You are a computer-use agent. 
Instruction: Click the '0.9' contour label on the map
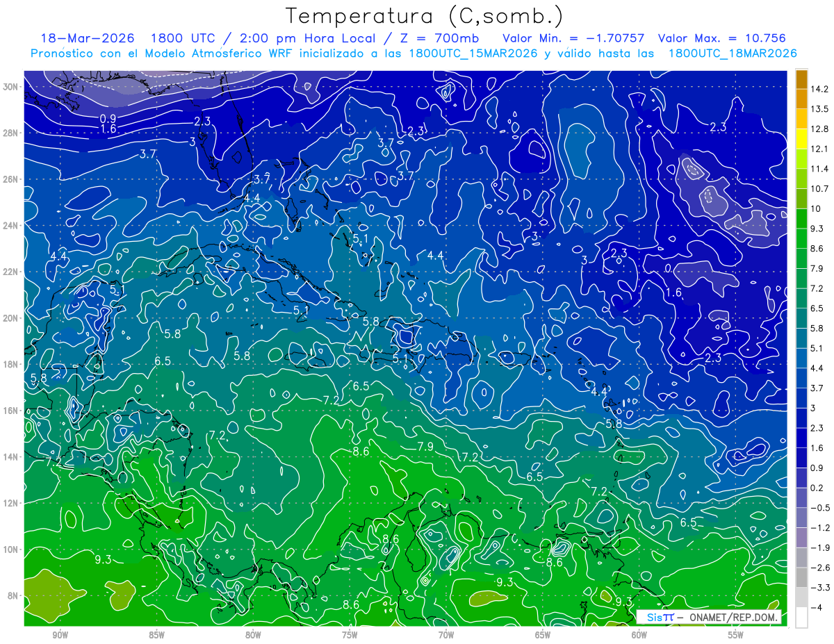[x=108, y=119]
